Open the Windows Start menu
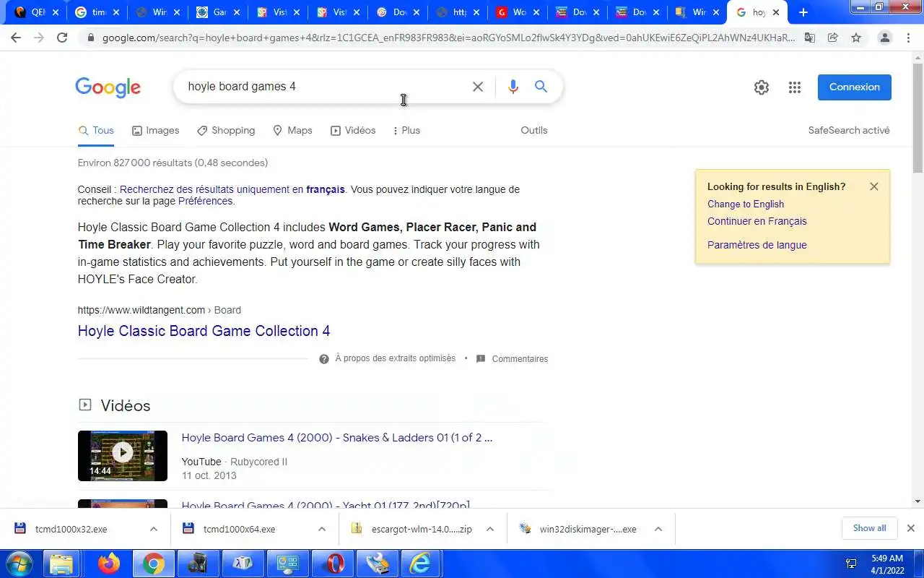This screenshot has height=578, width=924. click(19, 564)
